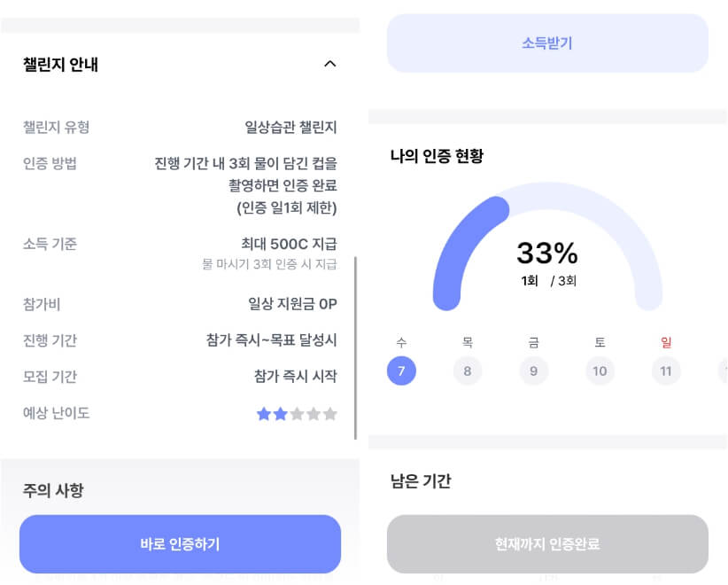
Task: Select the completed day 7 circle
Action: pyautogui.click(x=401, y=370)
